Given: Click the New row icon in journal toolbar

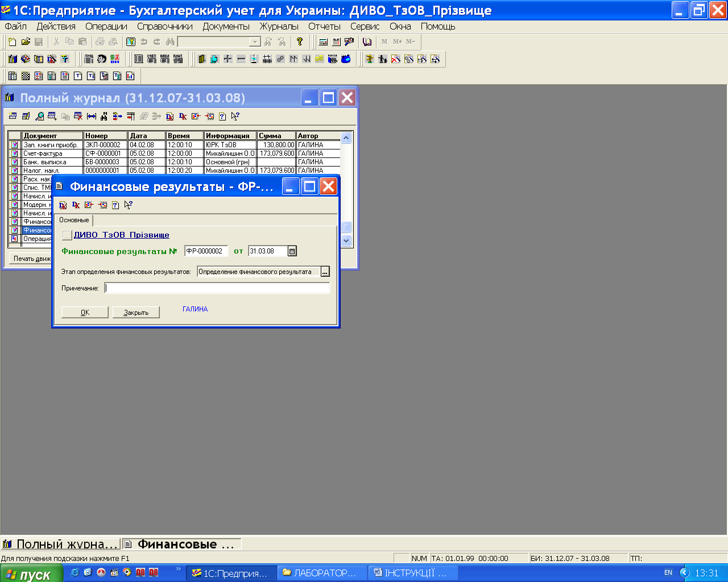Looking at the screenshot, I should [13, 117].
